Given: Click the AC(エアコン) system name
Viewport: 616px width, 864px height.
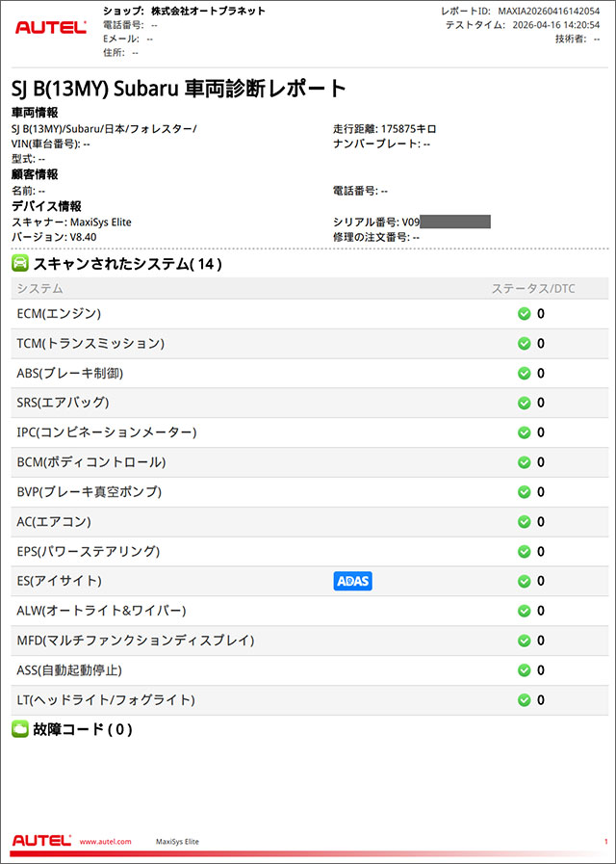Looking at the screenshot, I should click(54, 522).
